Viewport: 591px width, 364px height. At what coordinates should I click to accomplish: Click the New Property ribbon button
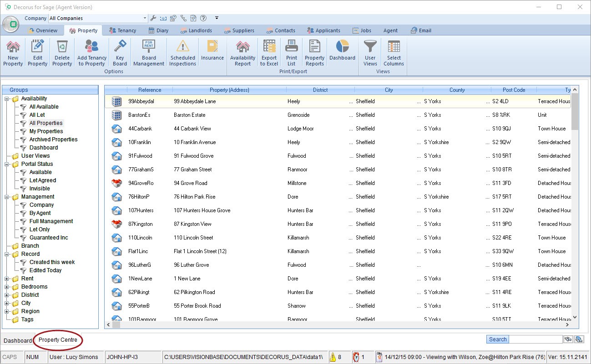(13, 53)
